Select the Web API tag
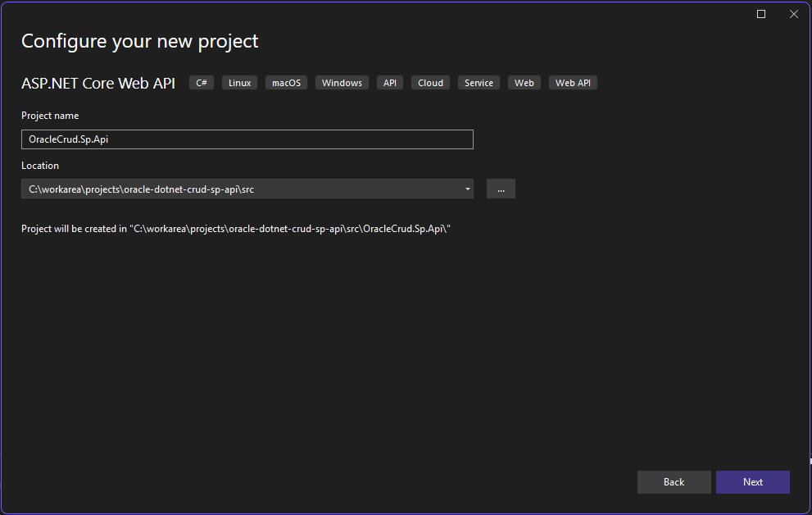 point(573,83)
